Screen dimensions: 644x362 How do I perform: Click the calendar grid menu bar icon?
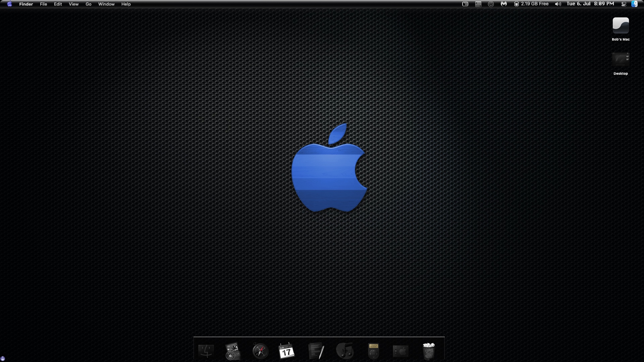[478, 4]
